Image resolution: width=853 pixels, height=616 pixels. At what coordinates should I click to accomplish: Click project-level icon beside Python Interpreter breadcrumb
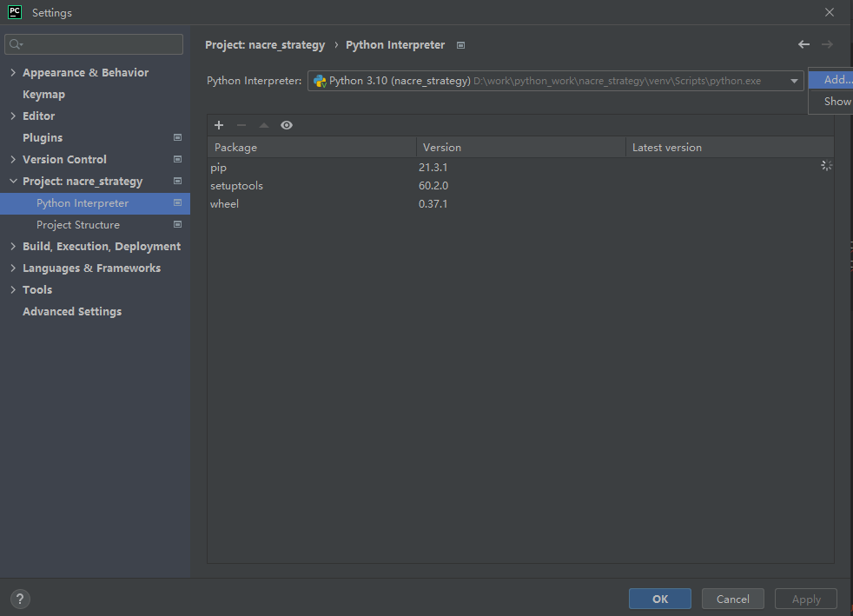coord(460,45)
